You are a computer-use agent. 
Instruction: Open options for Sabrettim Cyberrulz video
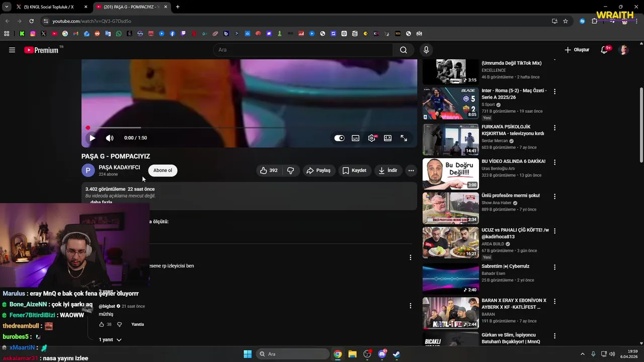[554, 267]
